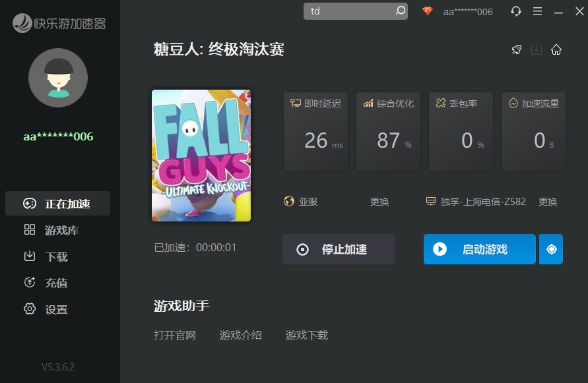Image resolution: width=588 pixels, height=383 pixels.
Task: Open the 充值 recharge page
Action: pos(56,283)
